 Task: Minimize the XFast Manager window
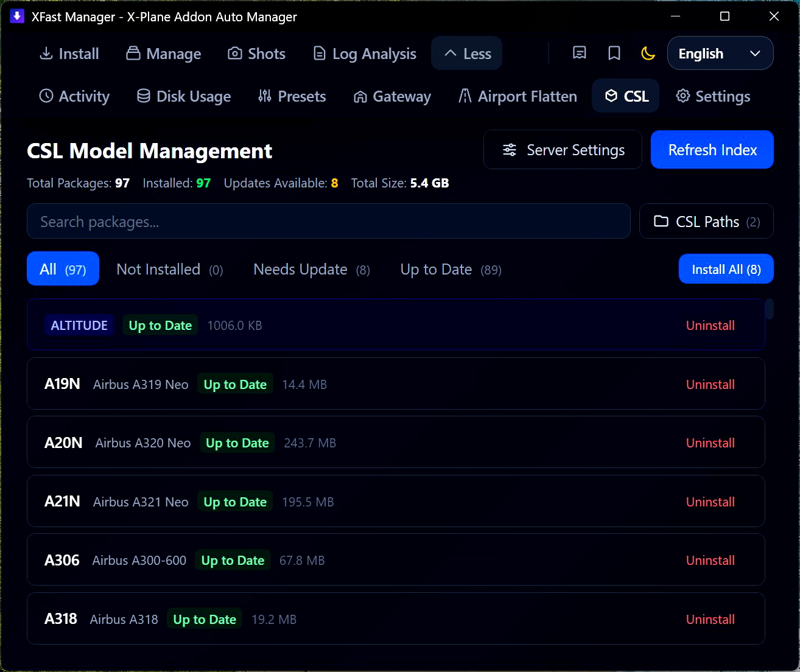(675, 16)
